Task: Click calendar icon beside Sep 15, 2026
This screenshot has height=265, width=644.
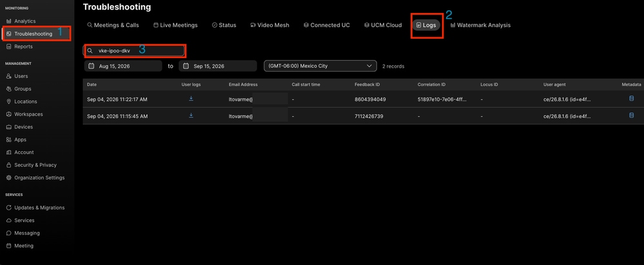Action: (x=186, y=66)
